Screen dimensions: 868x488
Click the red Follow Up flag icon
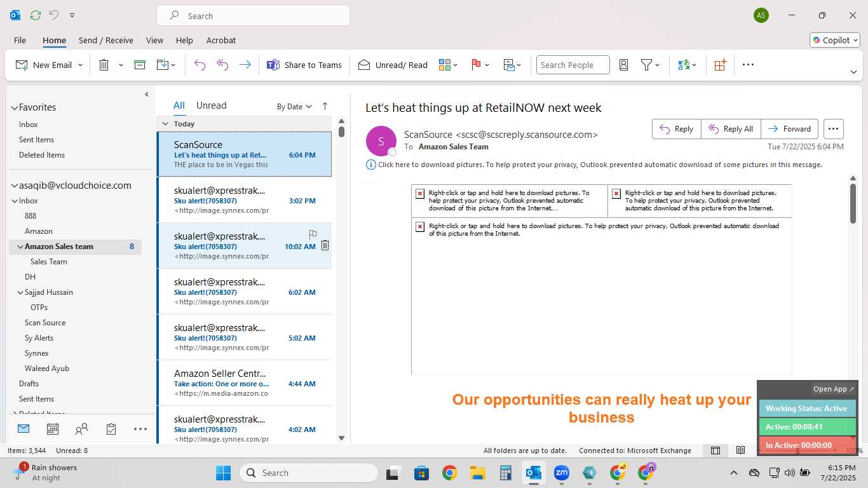(x=476, y=65)
